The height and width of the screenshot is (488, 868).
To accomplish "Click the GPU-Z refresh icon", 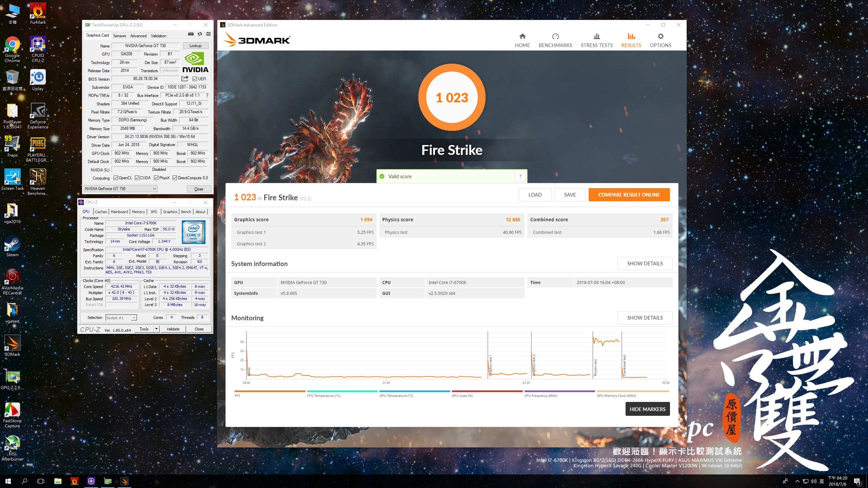I will 200,34.
